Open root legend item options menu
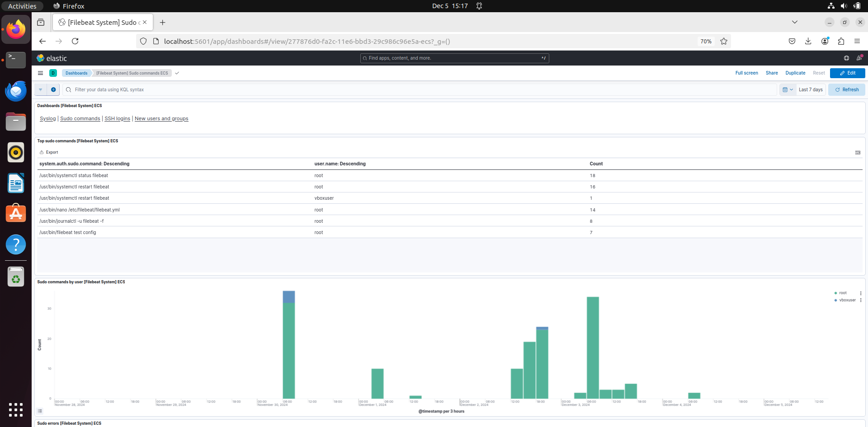868x427 pixels. [861, 293]
